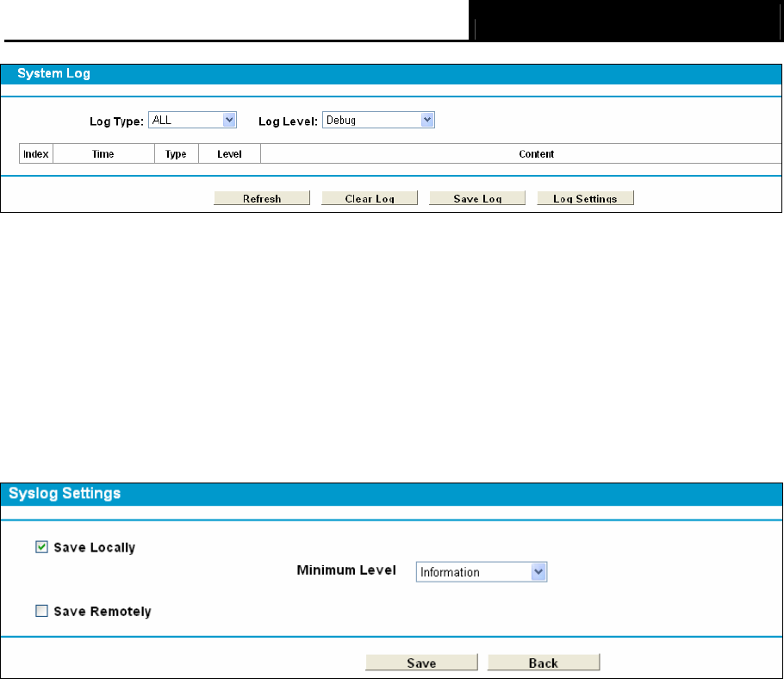Screen dimensions: 784x679
Task: Click the Log Level label
Action: click(x=288, y=121)
